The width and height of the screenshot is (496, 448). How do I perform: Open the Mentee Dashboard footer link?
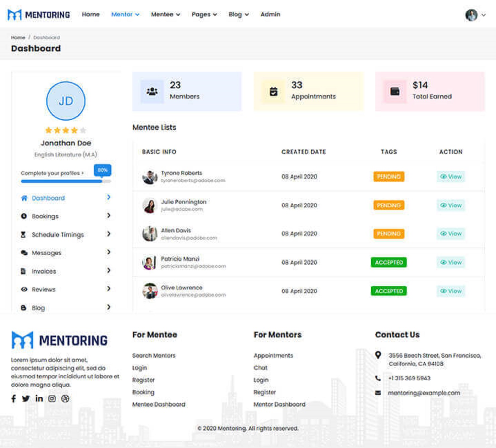159,404
